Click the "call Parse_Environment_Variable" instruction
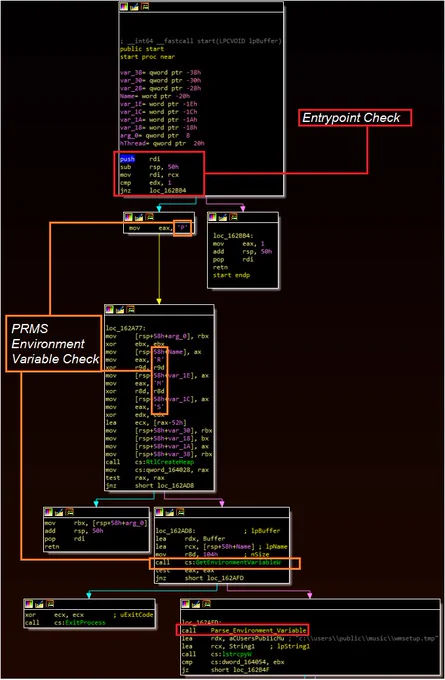This screenshot has width=445, height=680. pyautogui.click(x=244, y=630)
